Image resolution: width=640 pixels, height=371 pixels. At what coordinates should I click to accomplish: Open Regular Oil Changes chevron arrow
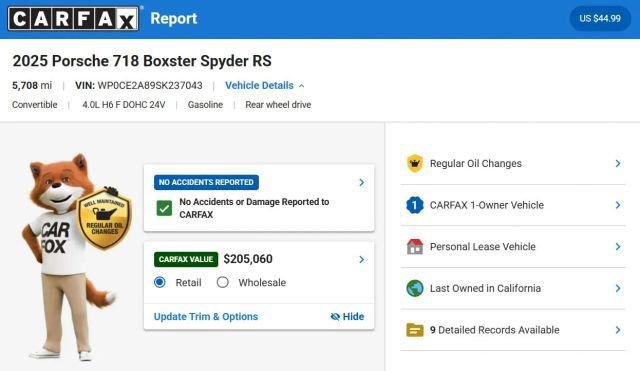point(618,163)
